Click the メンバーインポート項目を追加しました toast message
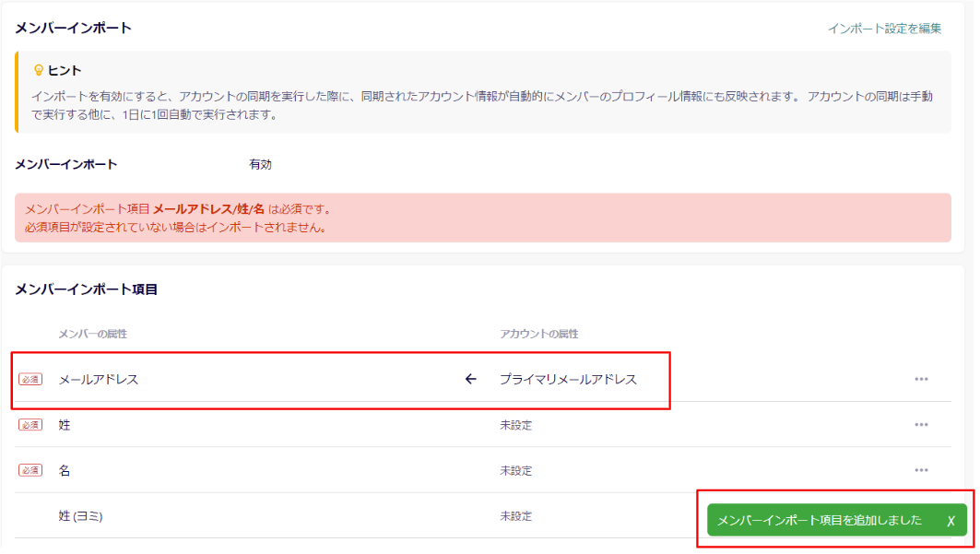980x554 pixels. coord(820,520)
